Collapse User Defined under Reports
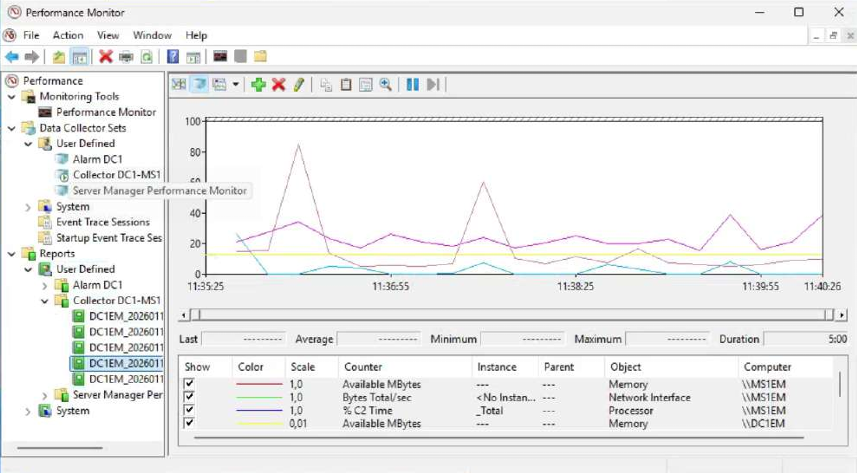 pyautogui.click(x=28, y=270)
